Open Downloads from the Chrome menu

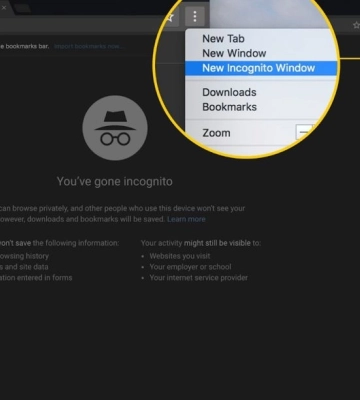pyautogui.click(x=229, y=92)
